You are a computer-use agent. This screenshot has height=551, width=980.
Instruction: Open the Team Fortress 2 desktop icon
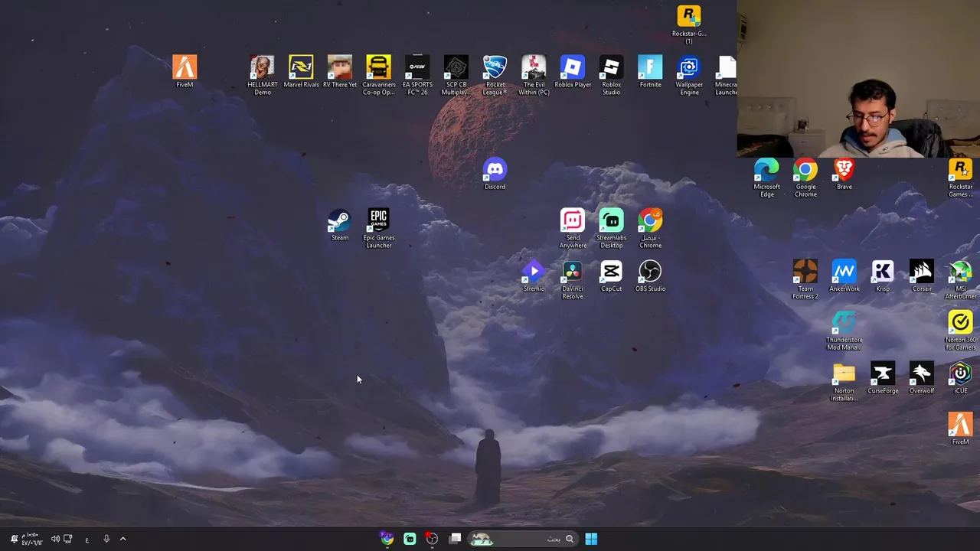(805, 279)
